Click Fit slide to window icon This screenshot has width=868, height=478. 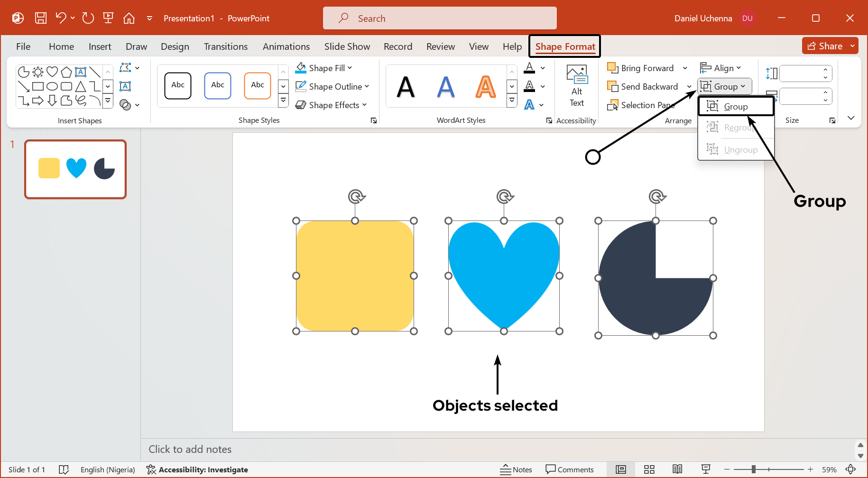coord(851,469)
